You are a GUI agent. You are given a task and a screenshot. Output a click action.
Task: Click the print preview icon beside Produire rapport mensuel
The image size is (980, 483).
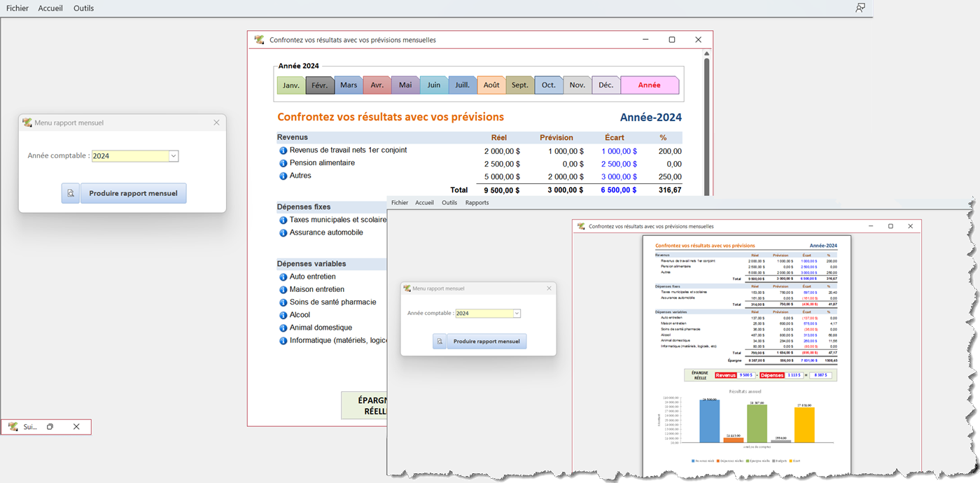(71, 193)
